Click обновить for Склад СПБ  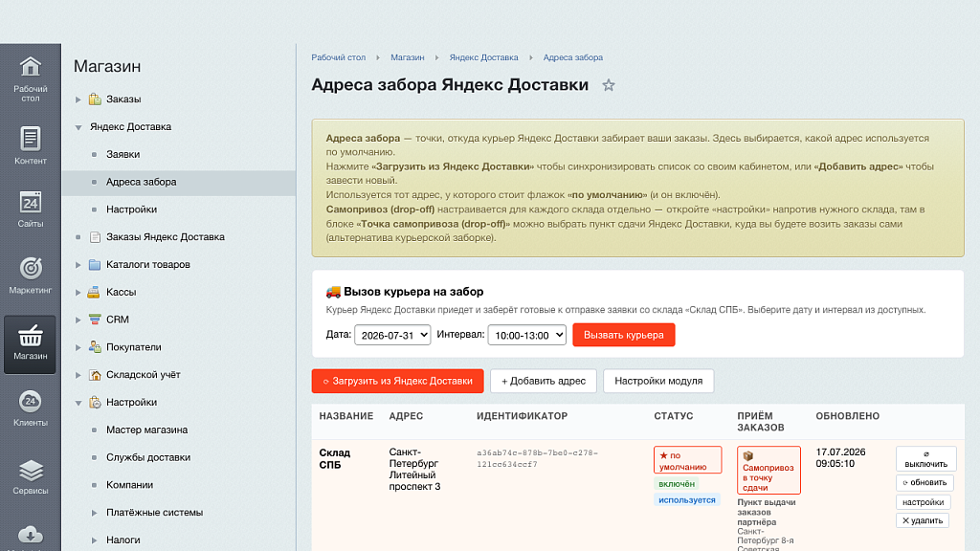click(x=924, y=482)
